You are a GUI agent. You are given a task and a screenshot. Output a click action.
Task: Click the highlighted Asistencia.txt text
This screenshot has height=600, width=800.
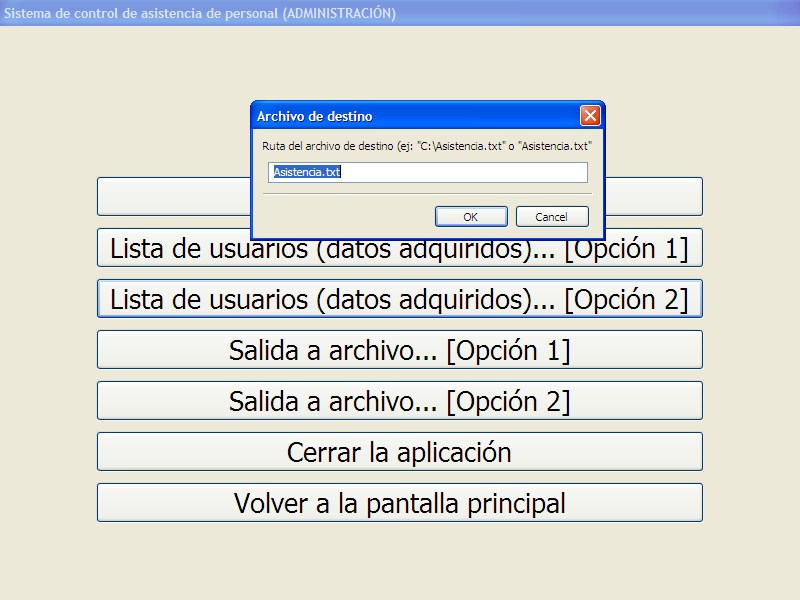point(307,173)
